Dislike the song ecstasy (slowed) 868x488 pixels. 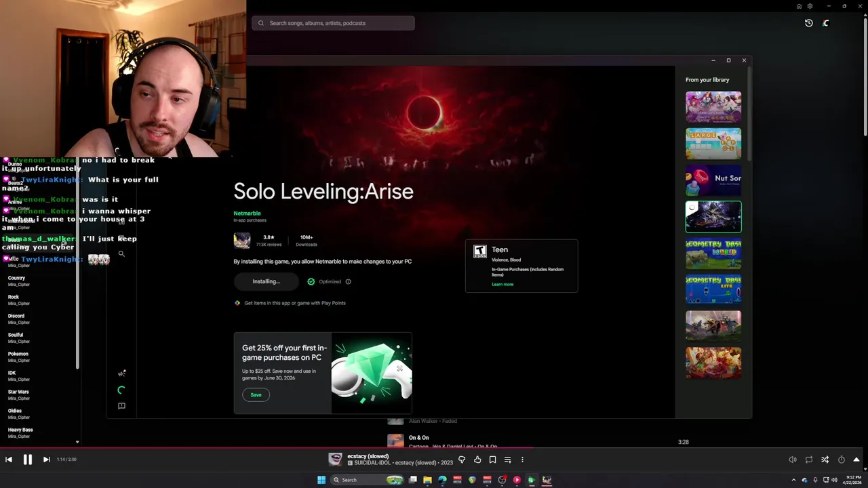click(462, 460)
